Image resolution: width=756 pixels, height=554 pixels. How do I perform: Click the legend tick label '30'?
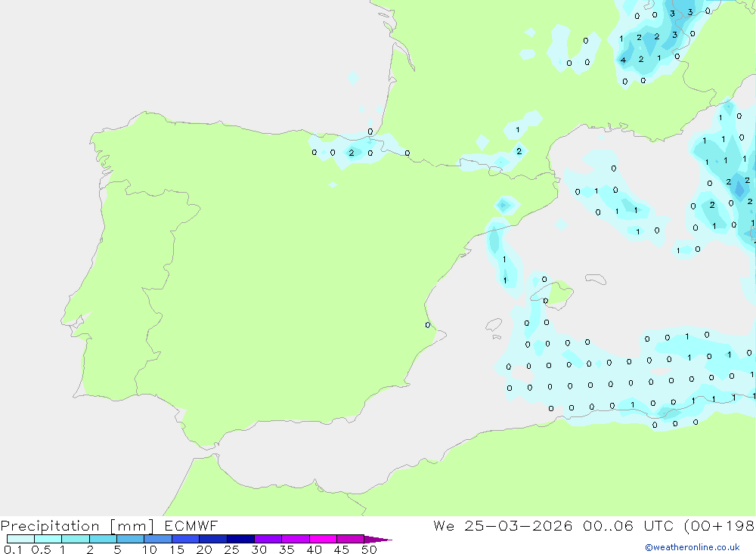[259, 549]
